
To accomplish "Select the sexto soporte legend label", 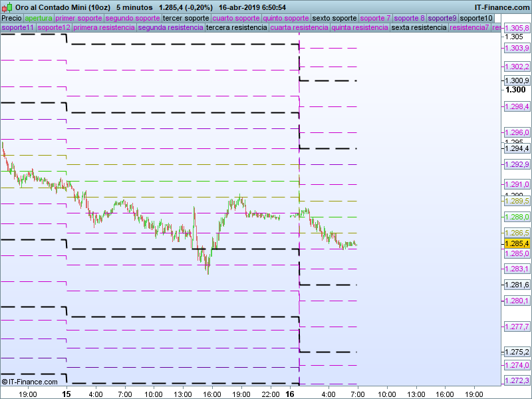I will tap(334, 18).
